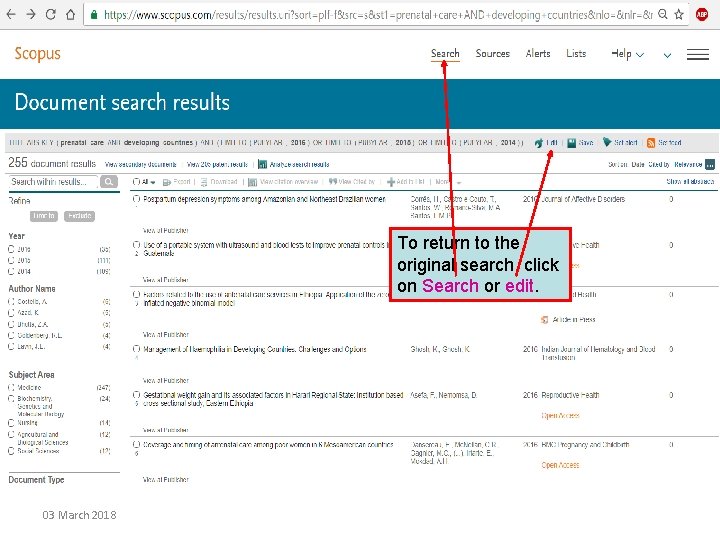Click into the Search within results field
The image size is (720, 540).
53,182
